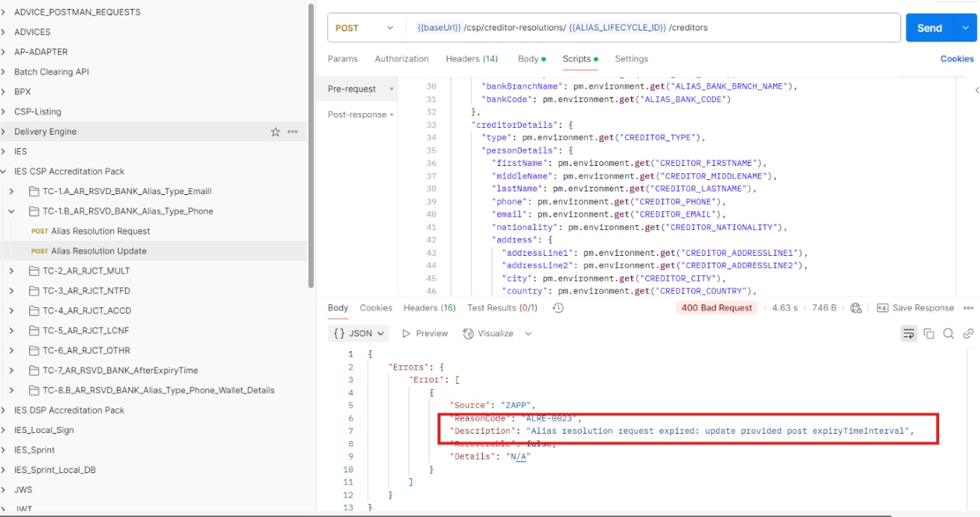Click response size 746 B
This screenshot has width=980, height=517.
point(824,308)
